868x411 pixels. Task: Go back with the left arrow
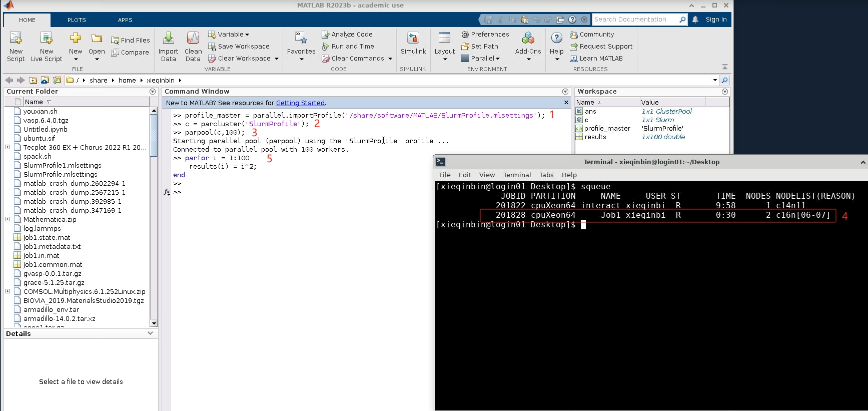pos(9,80)
